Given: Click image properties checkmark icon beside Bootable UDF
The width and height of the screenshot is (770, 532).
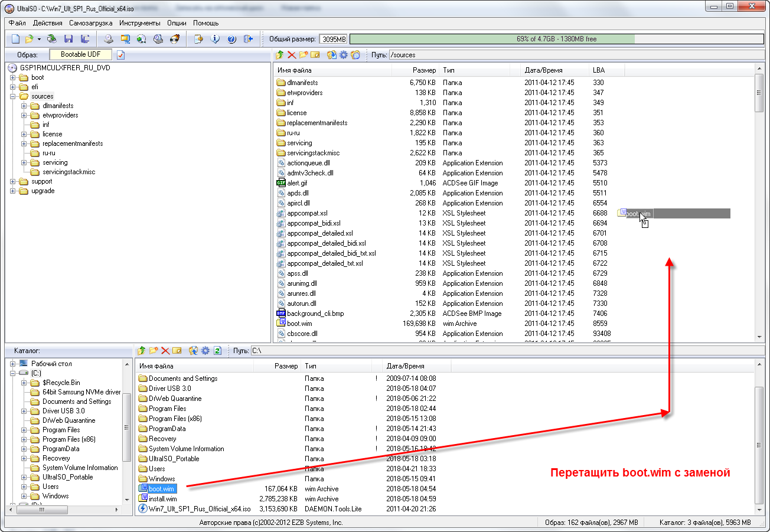Looking at the screenshot, I should coord(121,55).
